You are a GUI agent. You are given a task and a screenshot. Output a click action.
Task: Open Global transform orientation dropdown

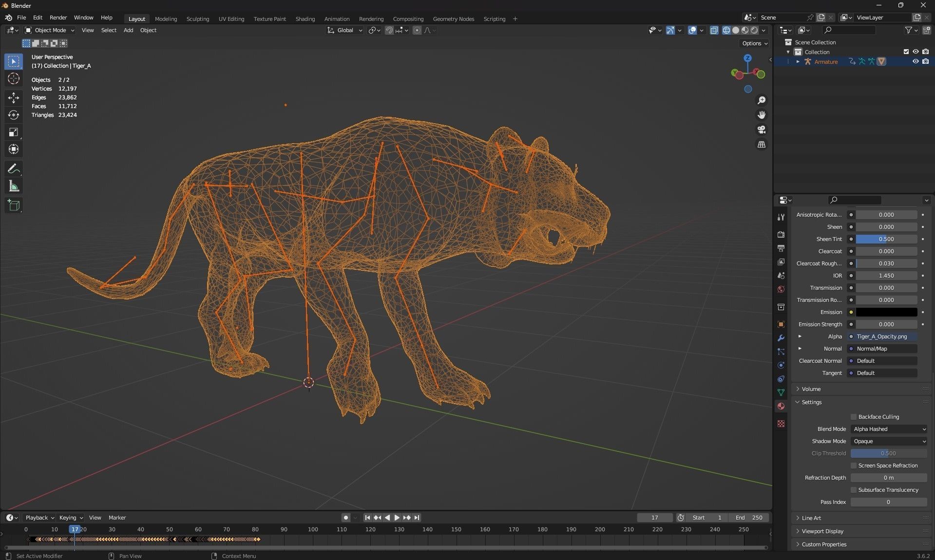[345, 30]
